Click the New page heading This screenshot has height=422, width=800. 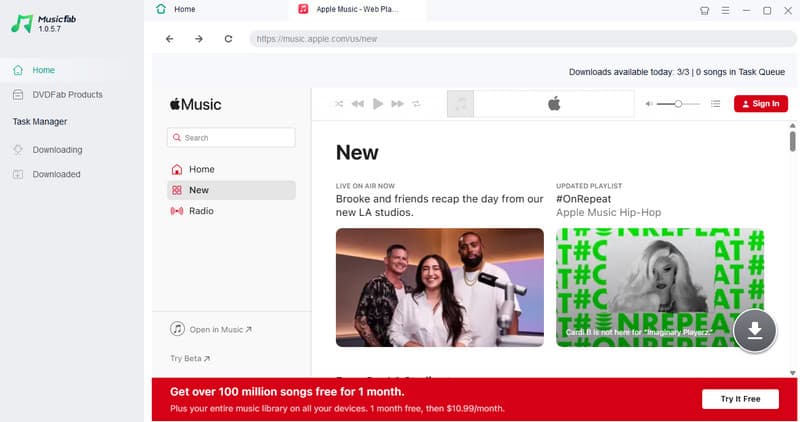click(x=357, y=153)
